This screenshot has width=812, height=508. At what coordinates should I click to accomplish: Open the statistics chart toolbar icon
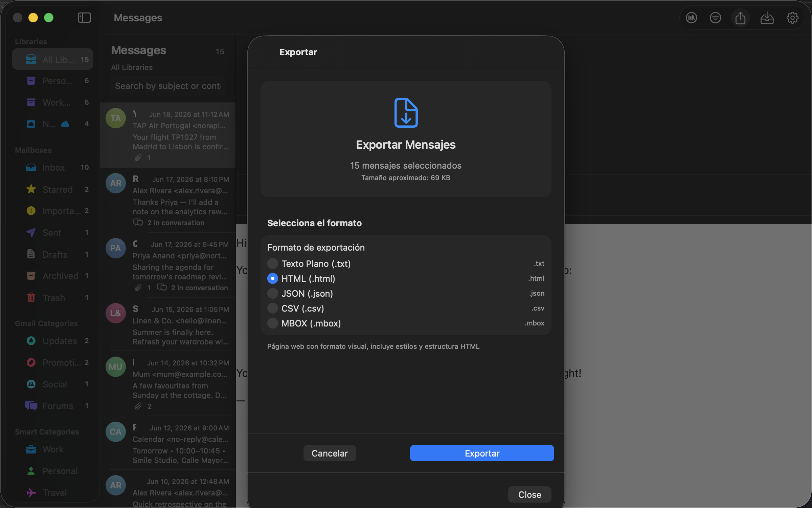[691, 18]
